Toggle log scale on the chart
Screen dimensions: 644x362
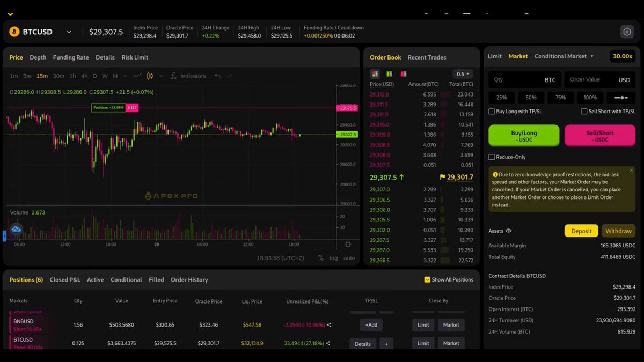334,258
